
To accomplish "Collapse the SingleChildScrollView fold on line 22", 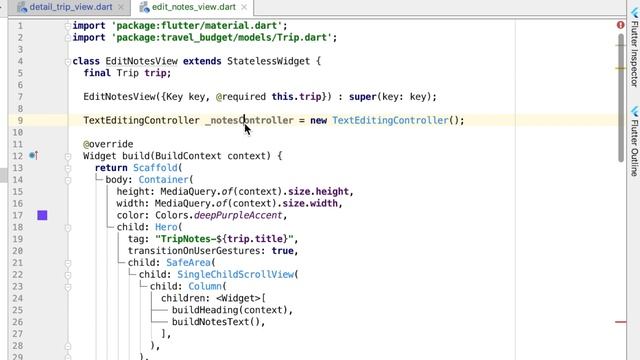I will click(68, 275).
